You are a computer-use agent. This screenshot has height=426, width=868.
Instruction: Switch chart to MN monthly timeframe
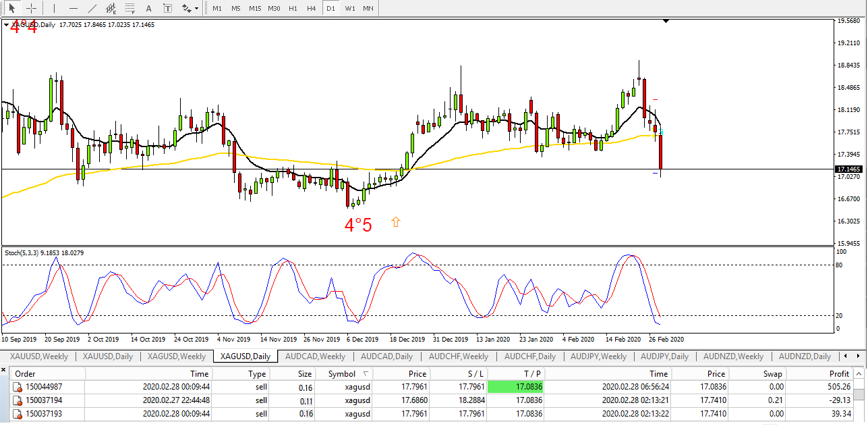point(368,8)
